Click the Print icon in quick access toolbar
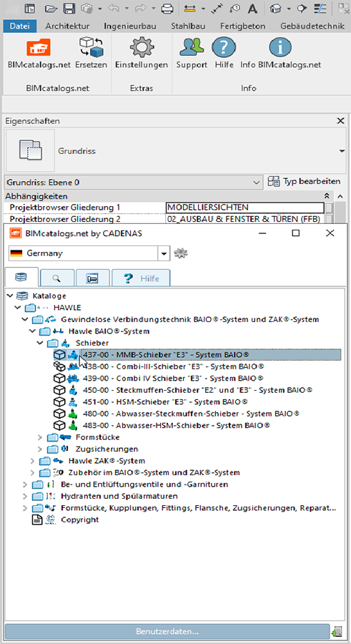Image resolution: width=351 pixels, height=644 pixels. [167, 8]
